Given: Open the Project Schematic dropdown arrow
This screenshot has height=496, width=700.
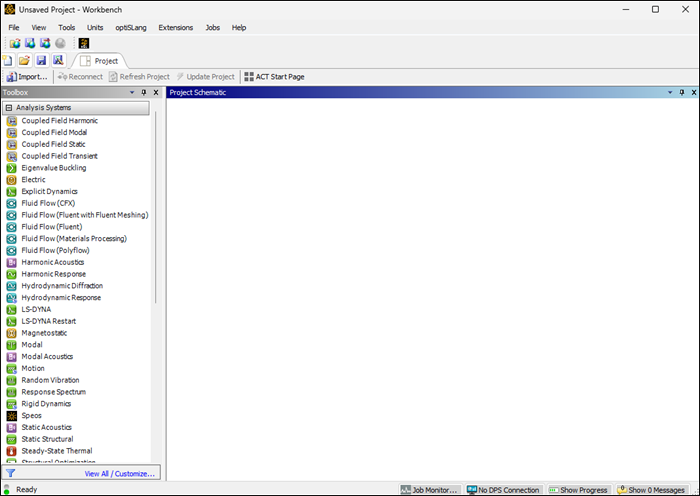Looking at the screenshot, I should click(670, 92).
